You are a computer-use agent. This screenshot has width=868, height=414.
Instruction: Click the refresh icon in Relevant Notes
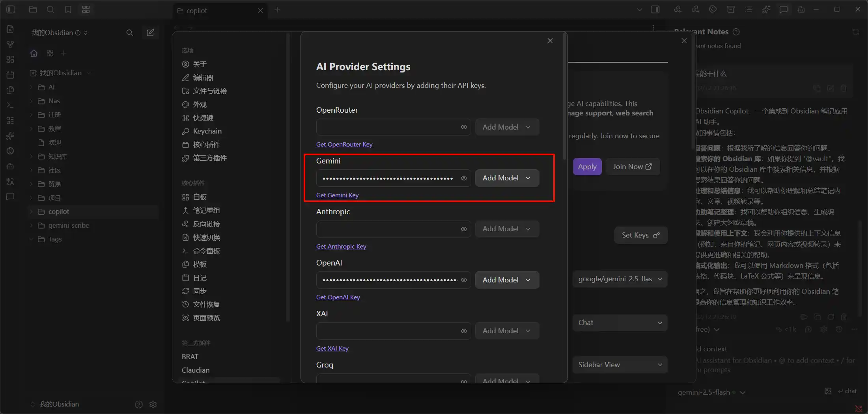(855, 32)
